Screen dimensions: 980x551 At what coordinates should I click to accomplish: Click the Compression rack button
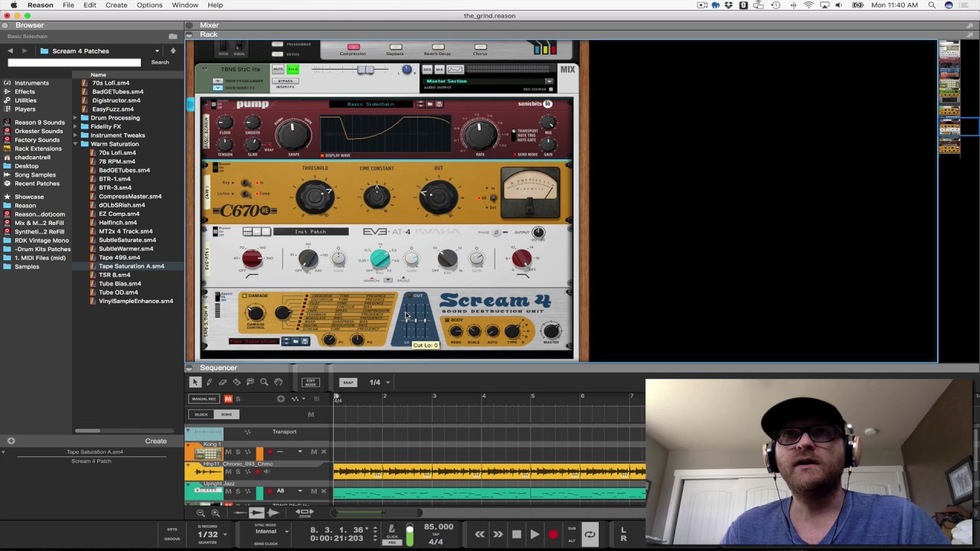(353, 47)
